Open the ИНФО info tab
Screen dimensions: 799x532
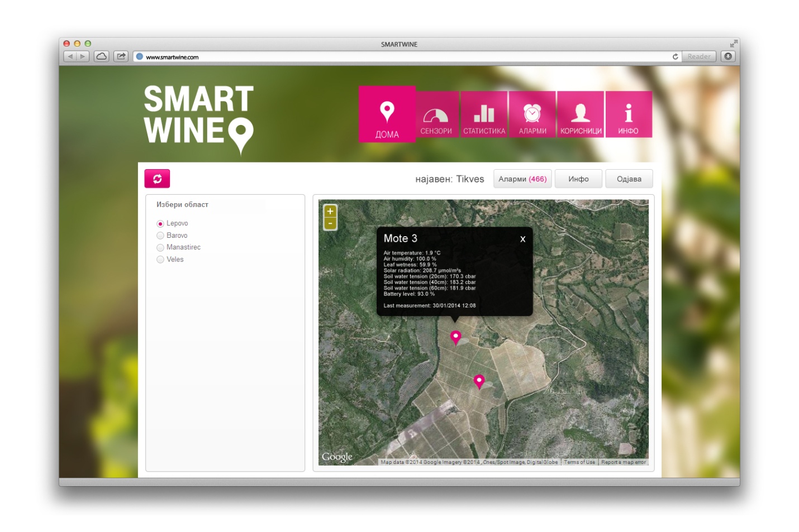point(629,114)
